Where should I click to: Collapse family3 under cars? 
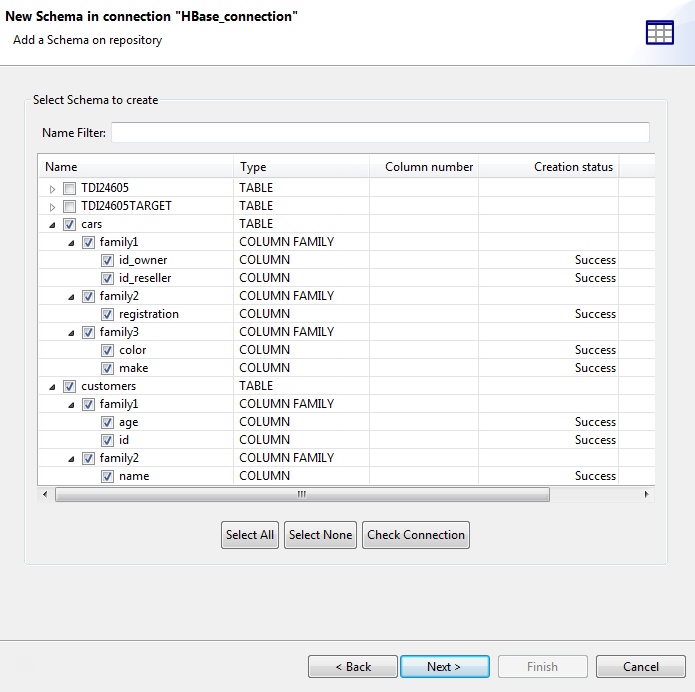pos(71,332)
